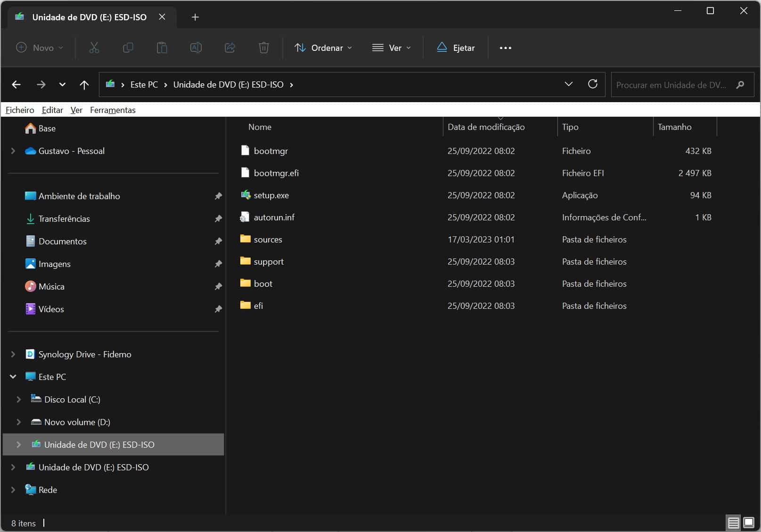Sort by Nome column header

point(260,127)
